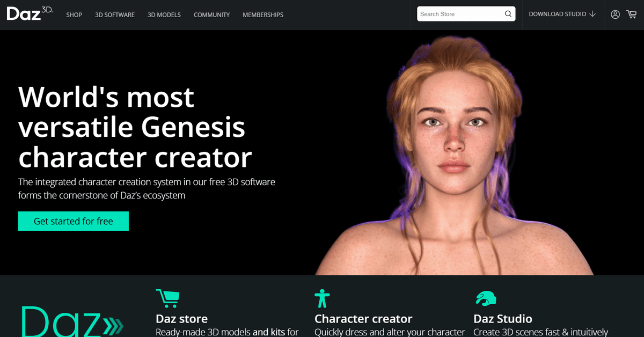This screenshot has width=644, height=337.
Task: Click the Character creator figure icon
Action: [x=322, y=298]
